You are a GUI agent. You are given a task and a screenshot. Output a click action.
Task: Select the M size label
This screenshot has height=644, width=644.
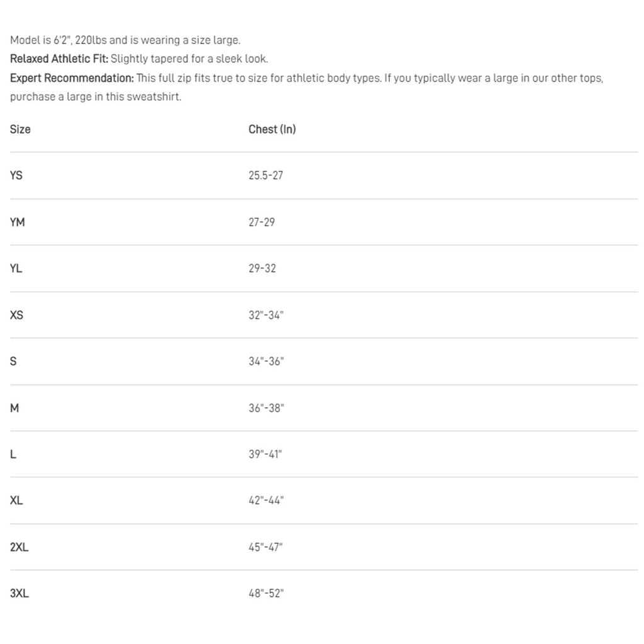tap(14, 408)
